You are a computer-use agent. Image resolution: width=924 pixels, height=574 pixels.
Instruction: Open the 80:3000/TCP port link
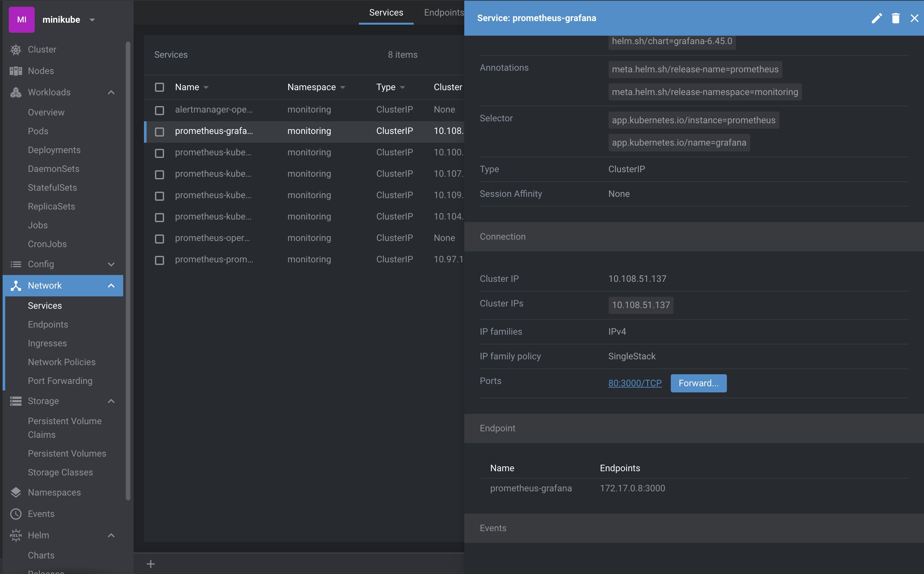pos(634,383)
